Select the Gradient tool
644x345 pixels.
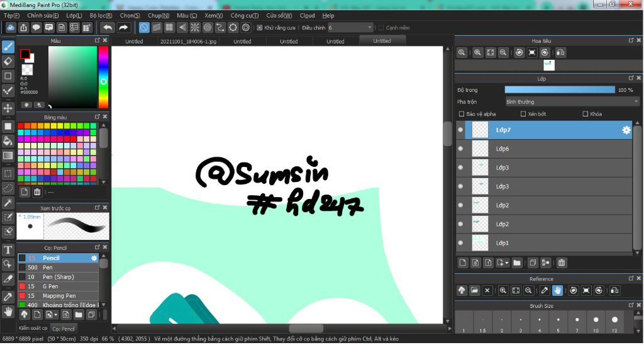tap(8, 156)
